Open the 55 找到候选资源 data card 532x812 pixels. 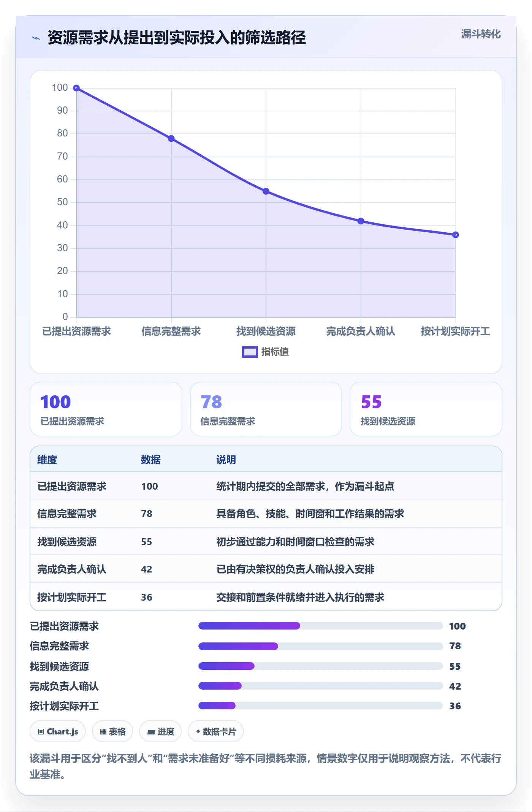426,409
